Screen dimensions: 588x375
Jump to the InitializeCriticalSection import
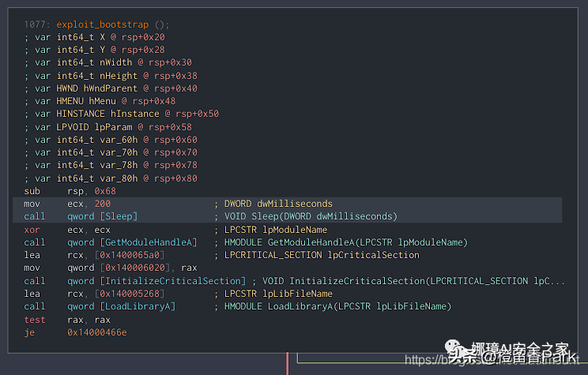point(156,280)
